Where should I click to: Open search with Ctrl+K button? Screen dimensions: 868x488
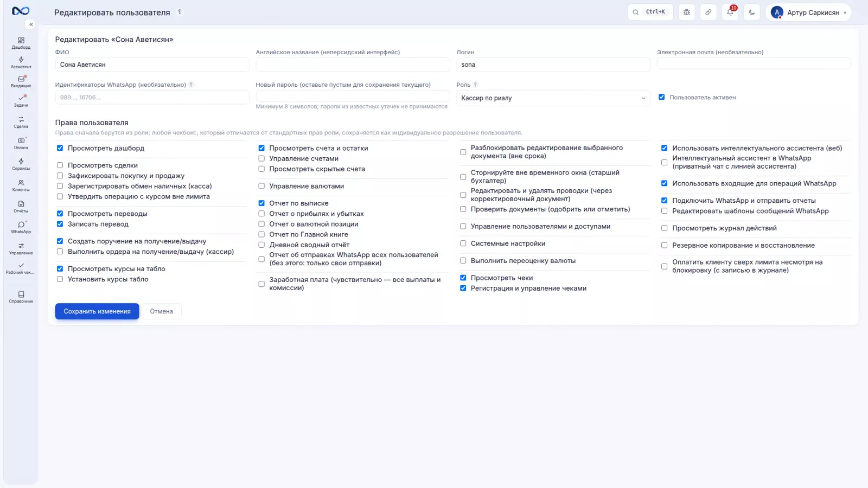point(650,12)
